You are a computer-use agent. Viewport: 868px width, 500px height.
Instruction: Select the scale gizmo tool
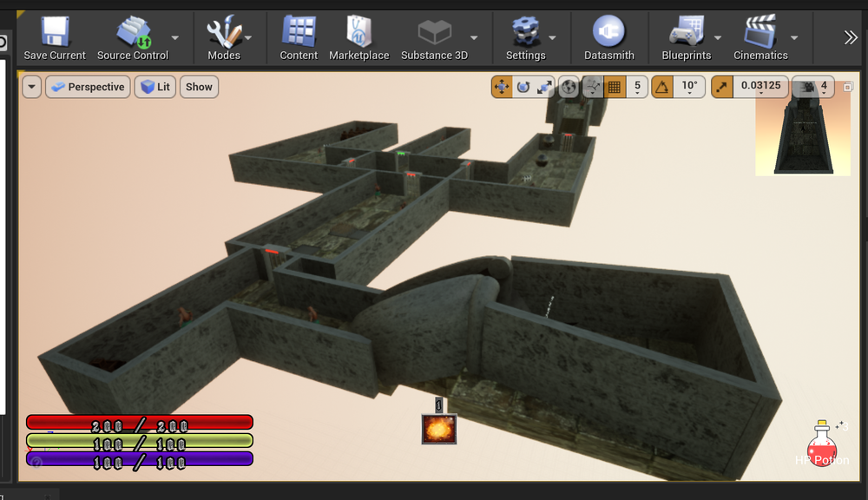point(545,87)
